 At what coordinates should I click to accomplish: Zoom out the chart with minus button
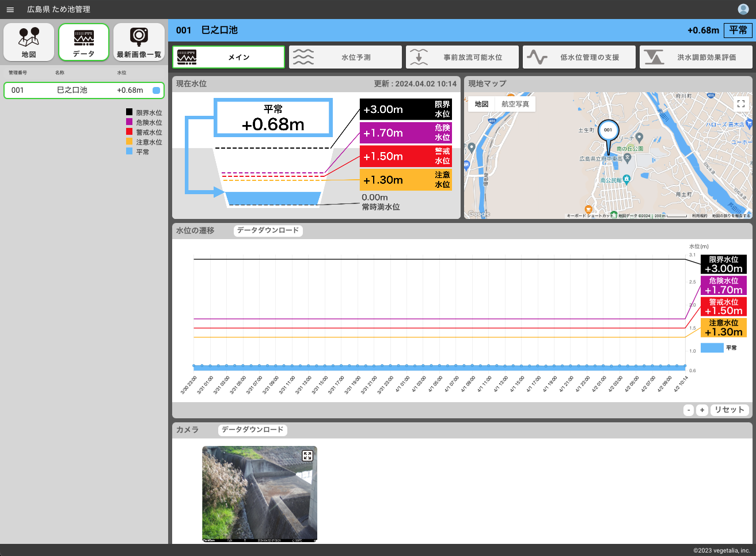click(x=689, y=410)
